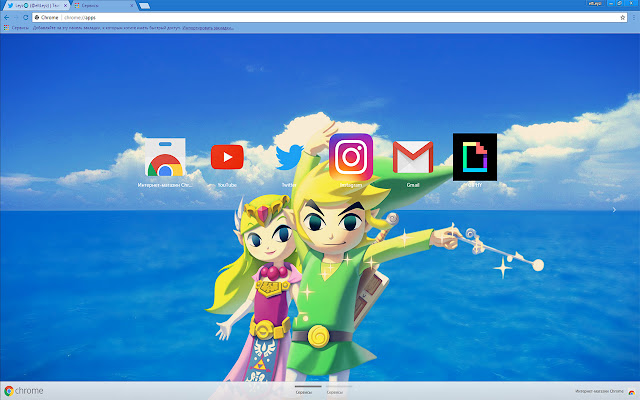Click the Chrome secure chip in address bar
This screenshot has height=400, width=640.
coord(47,18)
